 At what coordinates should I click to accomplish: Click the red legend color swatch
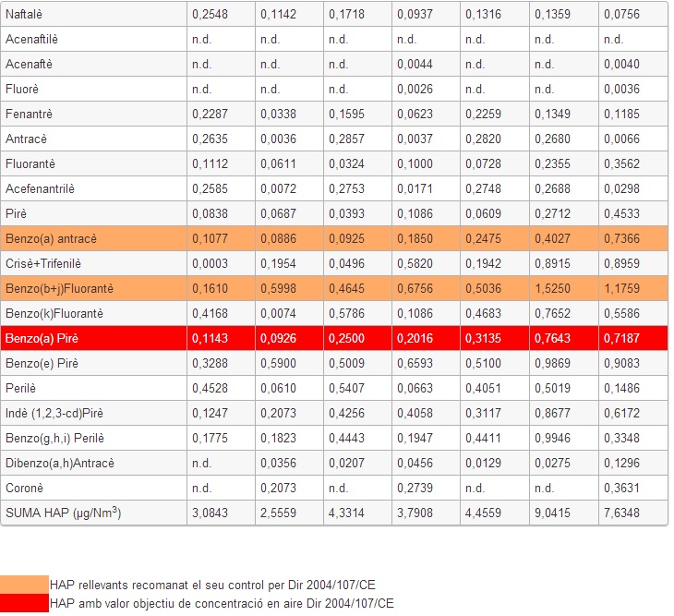pyautogui.click(x=24, y=603)
